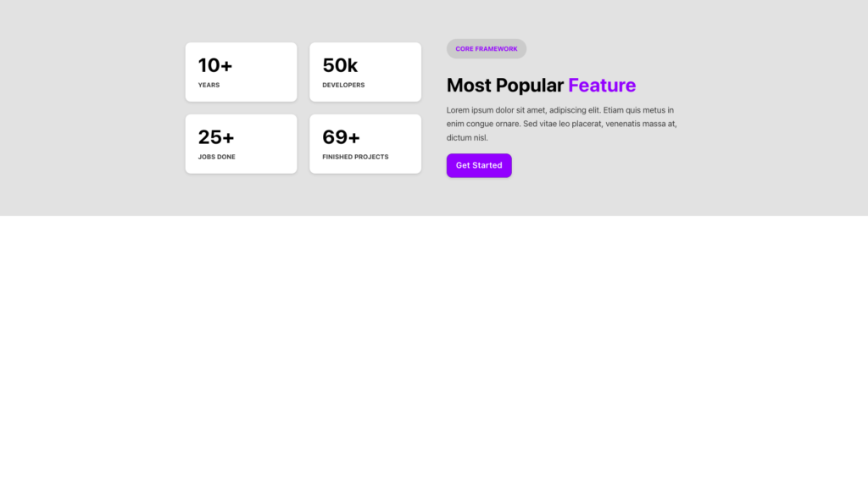This screenshot has width=868, height=488.
Task: Click the YEARS label
Action: pyautogui.click(x=209, y=86)
